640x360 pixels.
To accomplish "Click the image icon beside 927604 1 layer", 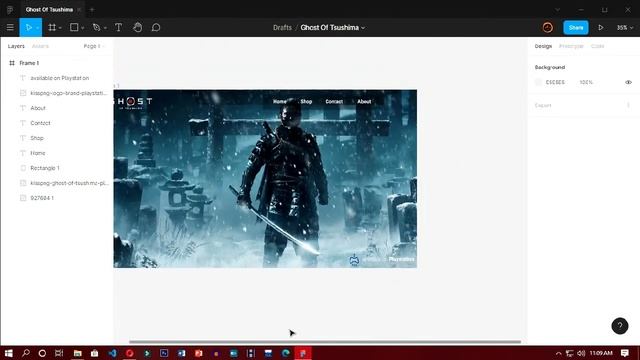I will [23, 198].
